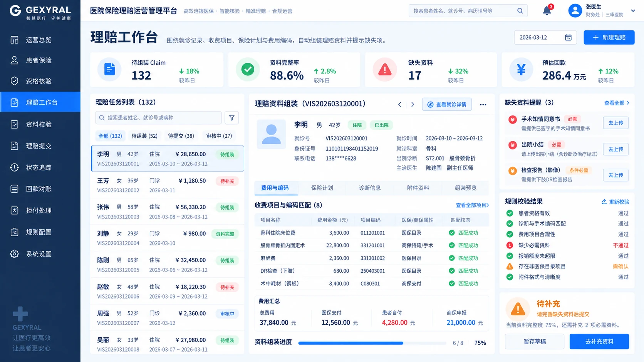Open 系统设置 gear entry

coord(40,254)
